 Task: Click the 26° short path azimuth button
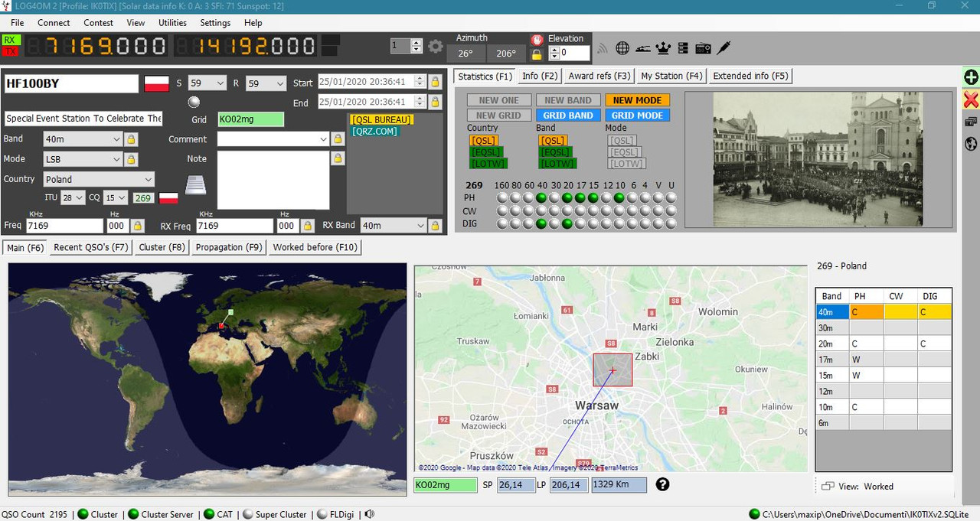tap(465, 54)
